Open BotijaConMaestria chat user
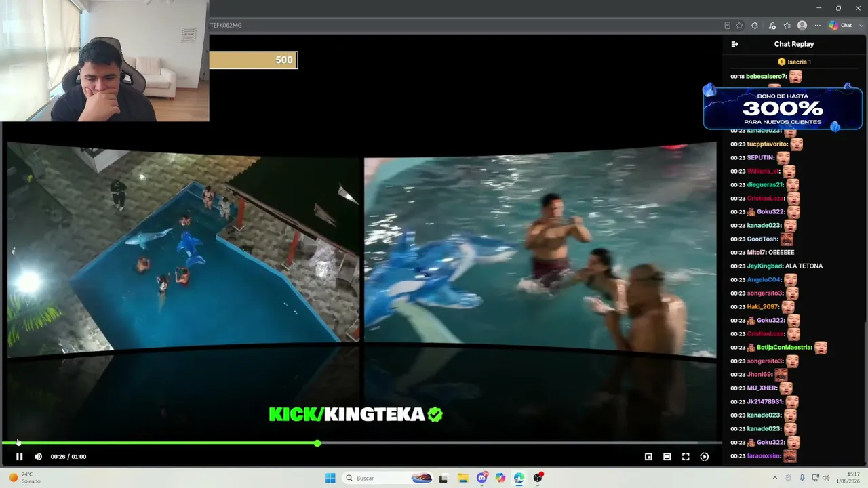The height and width of the screenshot is (488, 868). 785,348
